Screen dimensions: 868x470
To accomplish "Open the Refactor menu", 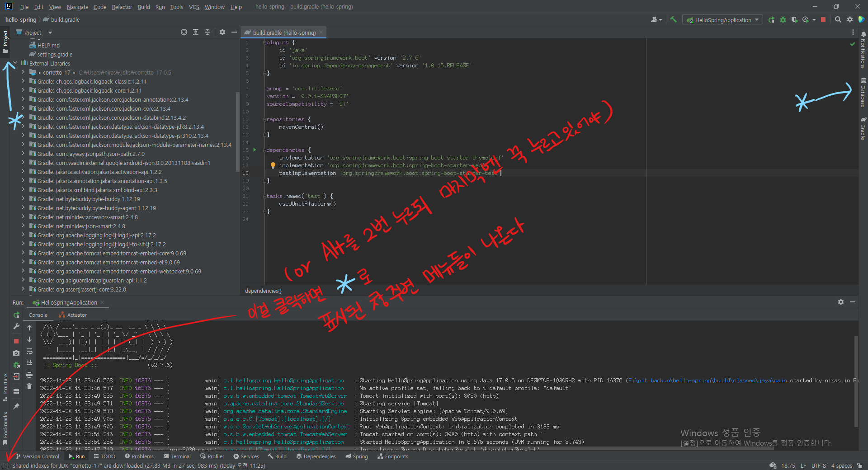I will pyautogui.click(x=122, y=7).
